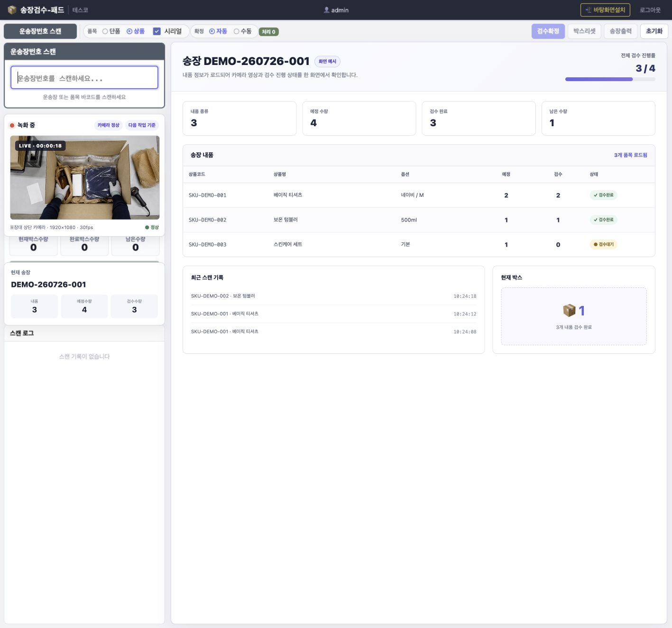Click the 검수 완료 summary card

[479, 118]
